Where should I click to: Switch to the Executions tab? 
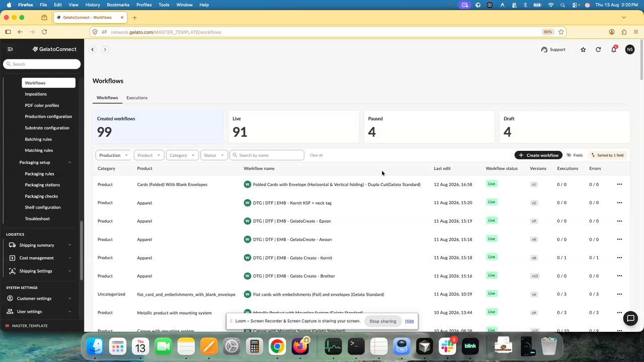pos(137,98)
